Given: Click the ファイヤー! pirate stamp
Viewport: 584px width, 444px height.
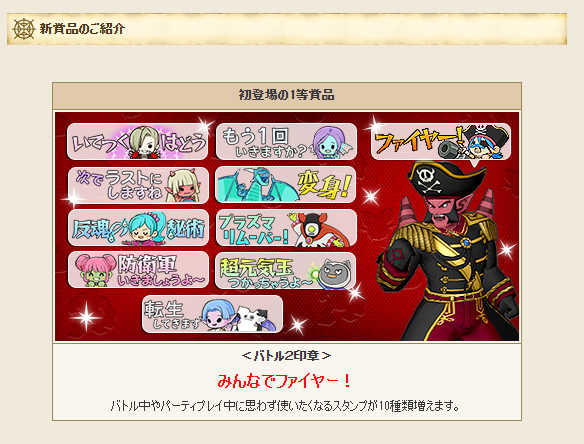Looking at the screenshot, I should pyautogui.click(x=441, y=142).
